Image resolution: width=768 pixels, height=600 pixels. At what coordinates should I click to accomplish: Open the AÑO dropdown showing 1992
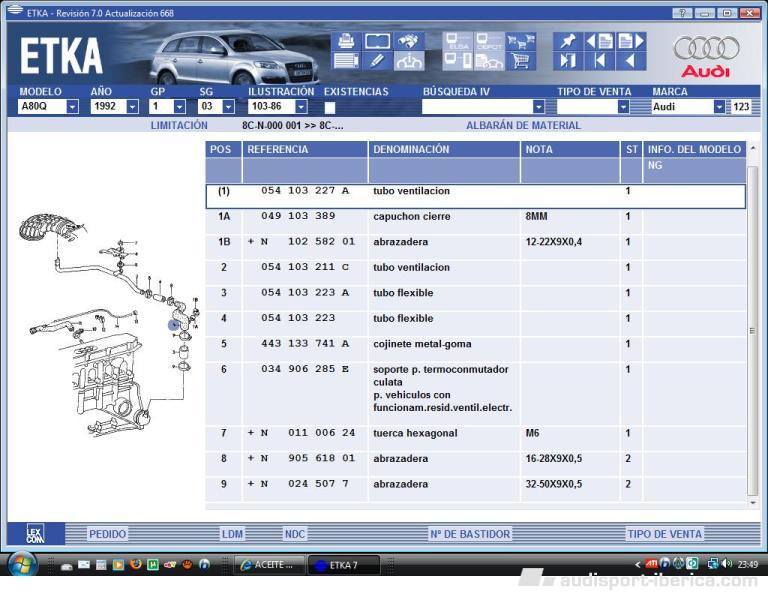[132, 106]
